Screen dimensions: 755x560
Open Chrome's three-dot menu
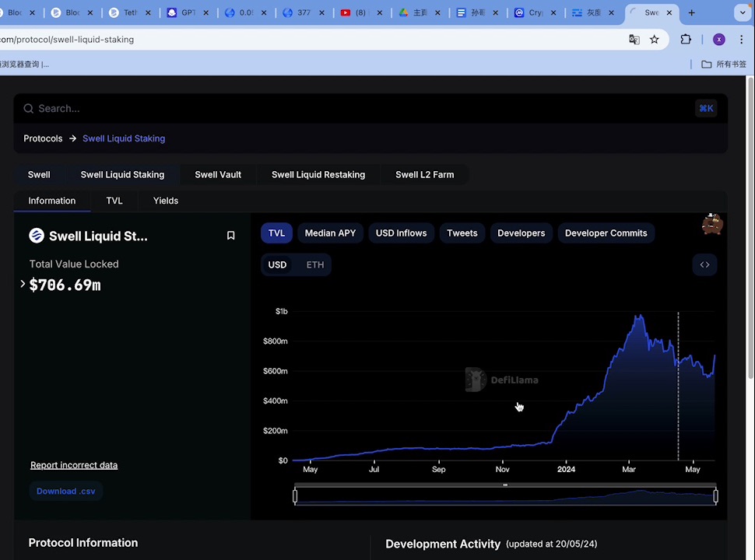(x=742, y=40)
